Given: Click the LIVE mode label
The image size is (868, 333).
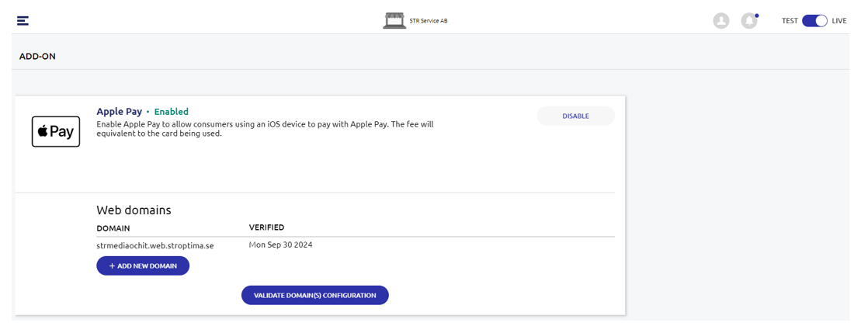Looking at the screenshot, I should pos(839,21).
